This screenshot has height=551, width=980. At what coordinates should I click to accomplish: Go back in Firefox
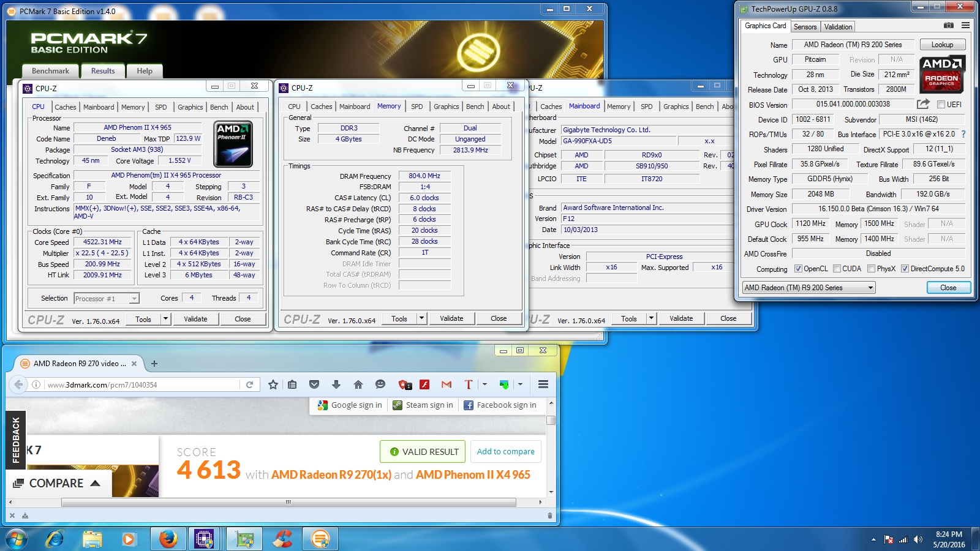(18, 384)
